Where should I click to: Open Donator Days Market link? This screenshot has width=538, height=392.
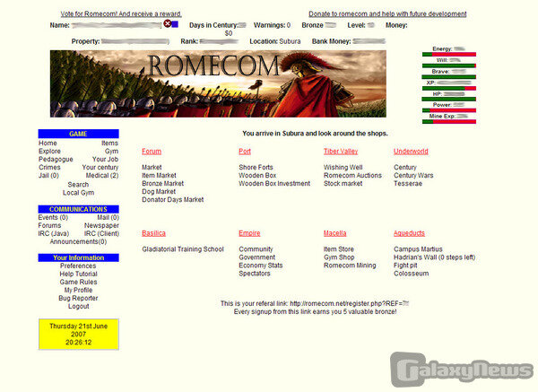coord(173,200)
